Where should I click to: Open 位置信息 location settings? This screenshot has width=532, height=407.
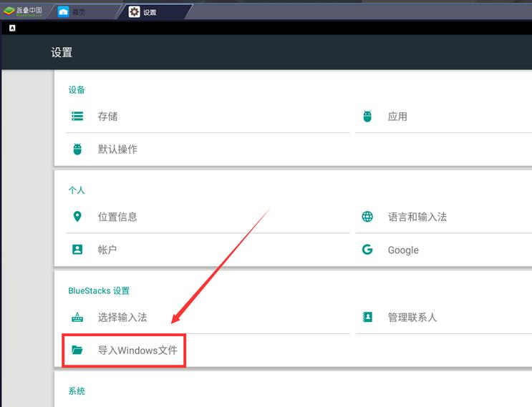tap(208, 217)
